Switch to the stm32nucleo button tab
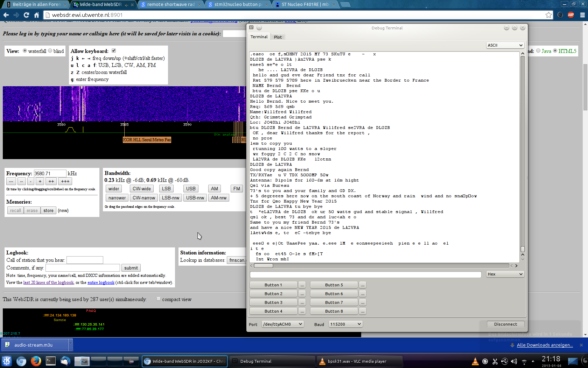The width and height of the screenshot is (588, 368). (x=238, y=5)
